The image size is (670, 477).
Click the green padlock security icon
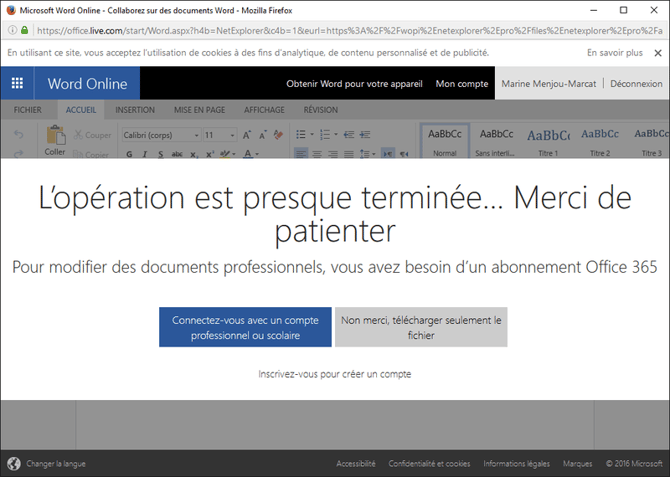(x=24, y=30)
